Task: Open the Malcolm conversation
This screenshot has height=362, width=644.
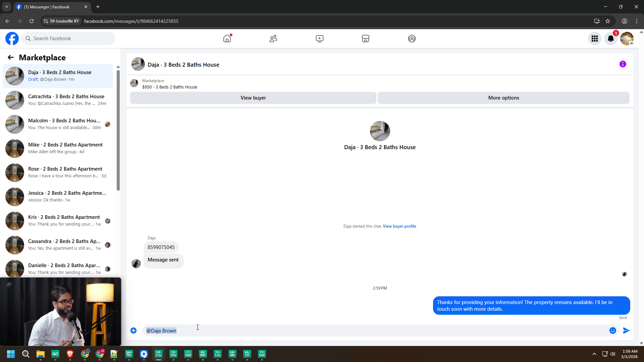Action: 58,124
